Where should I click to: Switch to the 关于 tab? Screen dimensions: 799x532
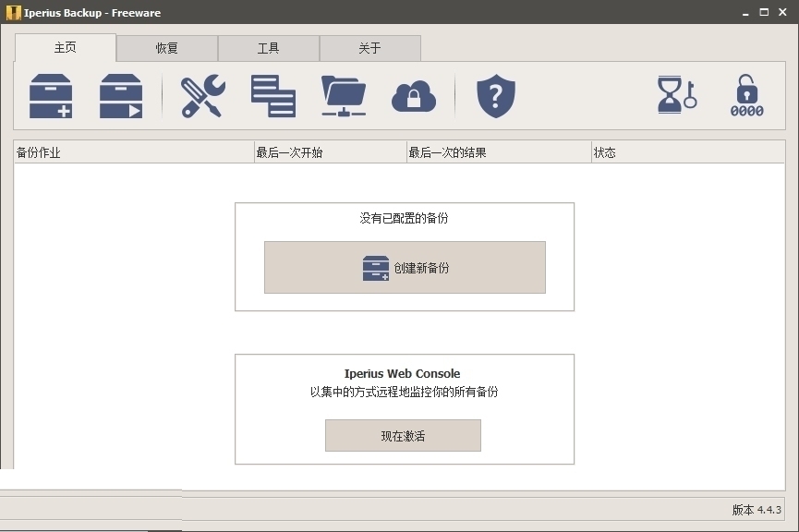pyautogui.click(x=369, y=48)
